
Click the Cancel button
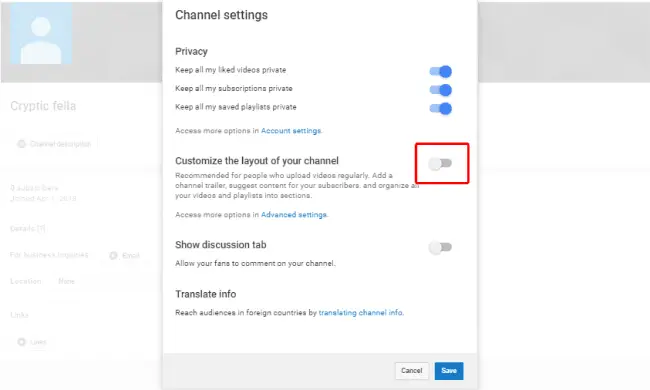click(x=412, y=371)
